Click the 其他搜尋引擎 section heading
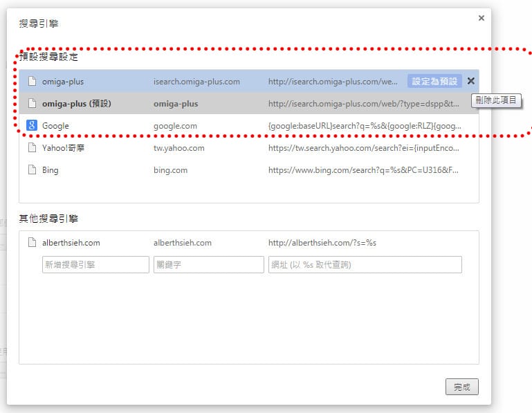Viewport: 532px width, 413px height. (x=48, y=218)
